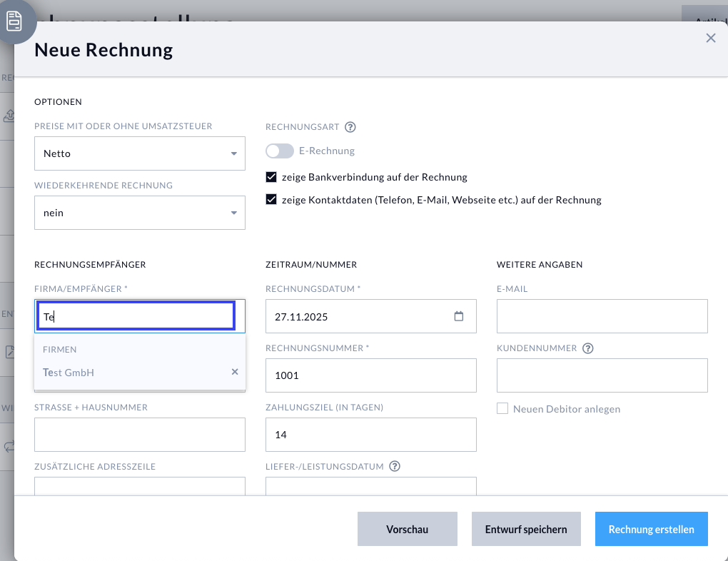Image resolution: width=728 pixels, height=561 pixels.
Task: Click the help icon next to Rechnungsart
Action: pos(350,127)
